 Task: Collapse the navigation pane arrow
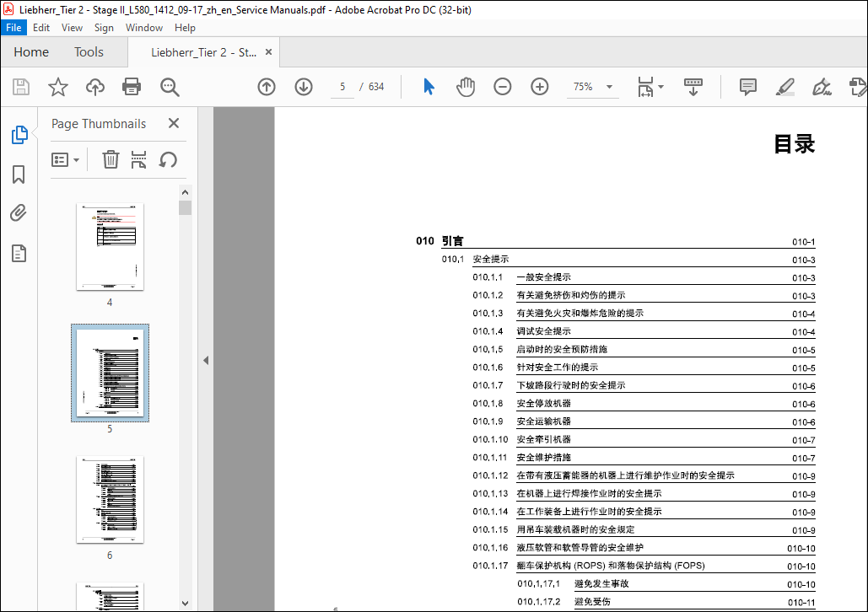(206, 360)
